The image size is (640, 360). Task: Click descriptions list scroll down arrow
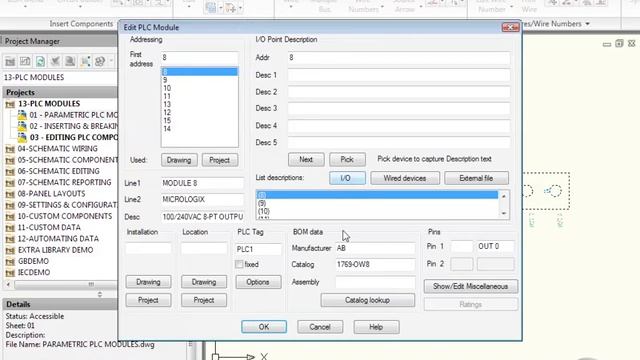(504, 213)
